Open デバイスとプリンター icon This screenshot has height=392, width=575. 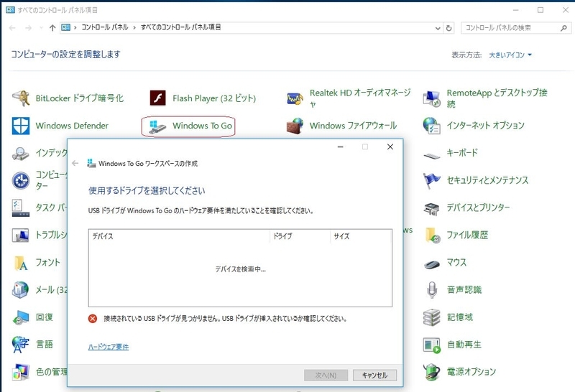pos(432,208)
